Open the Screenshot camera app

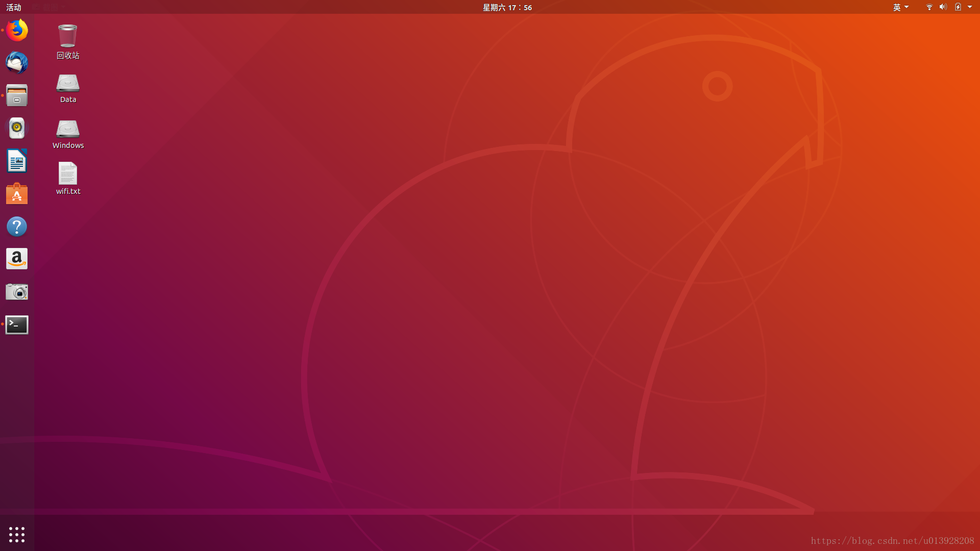(x=17, y=292)
